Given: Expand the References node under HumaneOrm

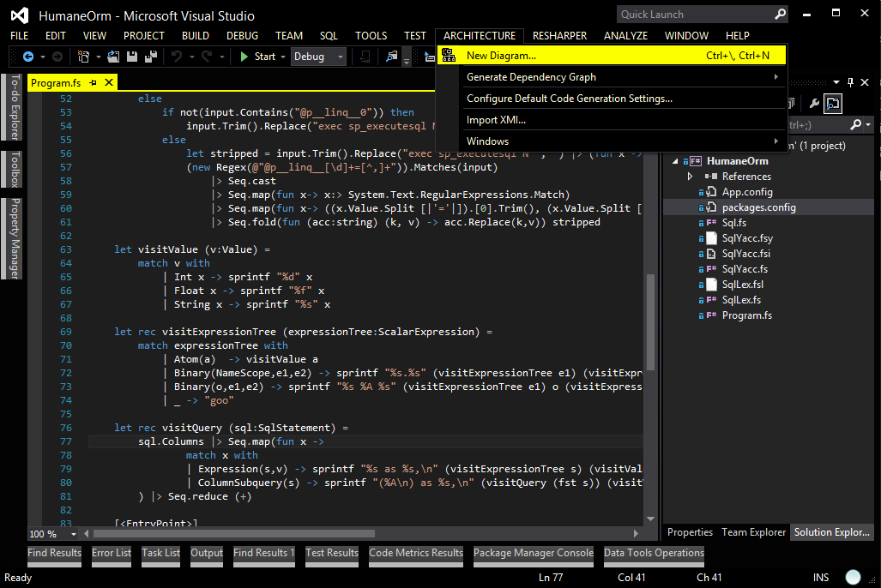Looking at the screenshot, I should point(691,175).
